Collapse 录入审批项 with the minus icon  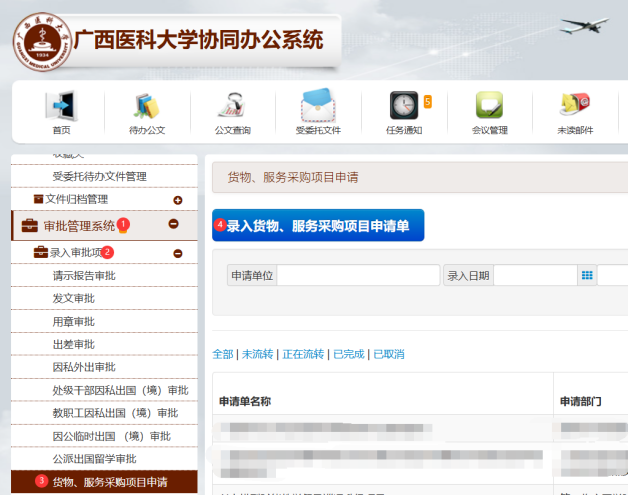point(178,254)
